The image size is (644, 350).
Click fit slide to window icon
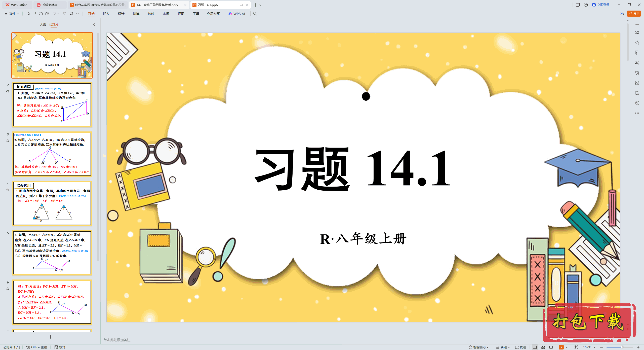click(x=576, y=347)
